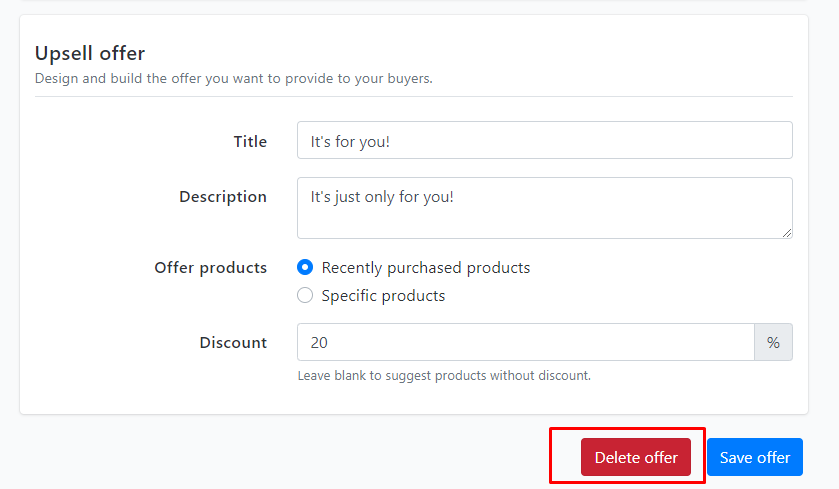Click the 'It's just only for you!' text

pos(382,197)
